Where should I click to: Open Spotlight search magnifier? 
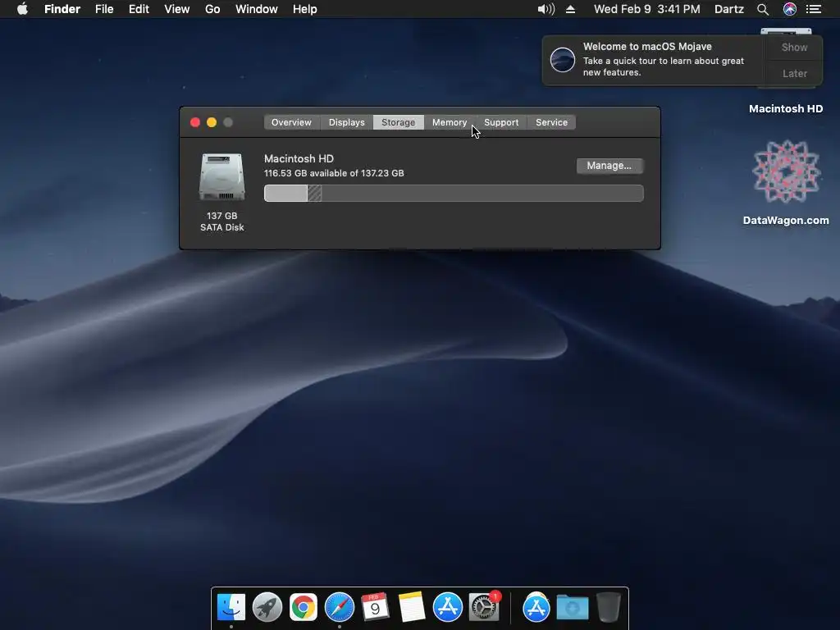[x=763, y=9]
